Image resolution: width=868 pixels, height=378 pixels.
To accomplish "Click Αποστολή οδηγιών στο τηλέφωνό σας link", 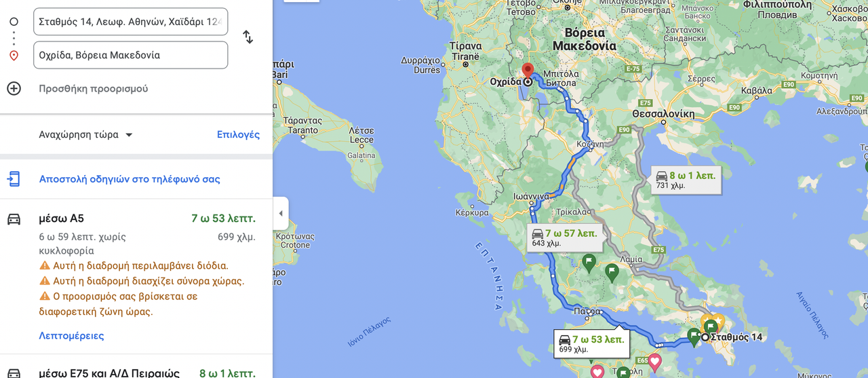I will [x=130, y=179].
